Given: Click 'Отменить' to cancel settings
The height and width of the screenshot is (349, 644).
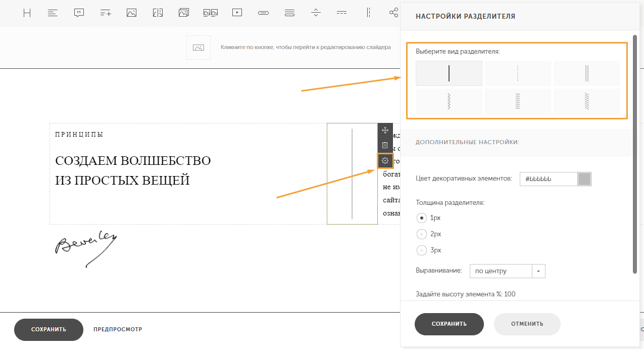Looking at the screenshot, I should [x=527, y=324].
